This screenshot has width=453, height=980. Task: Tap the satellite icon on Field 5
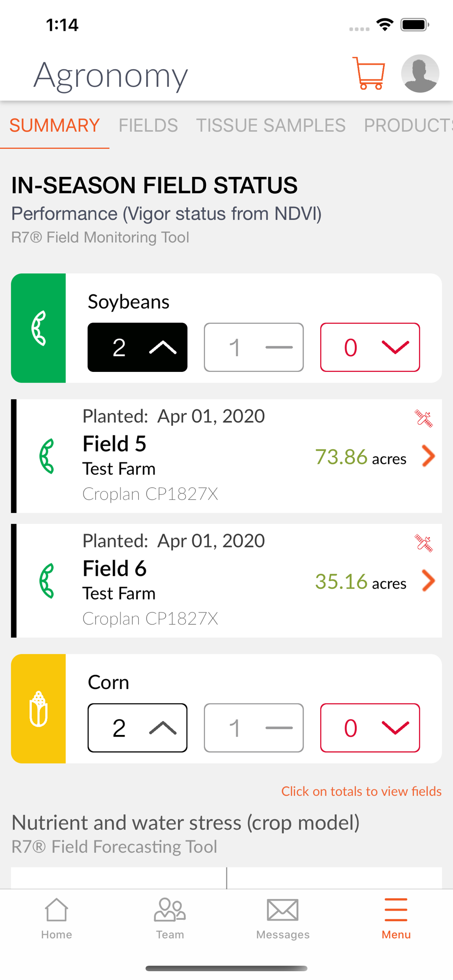coord(424,418)
